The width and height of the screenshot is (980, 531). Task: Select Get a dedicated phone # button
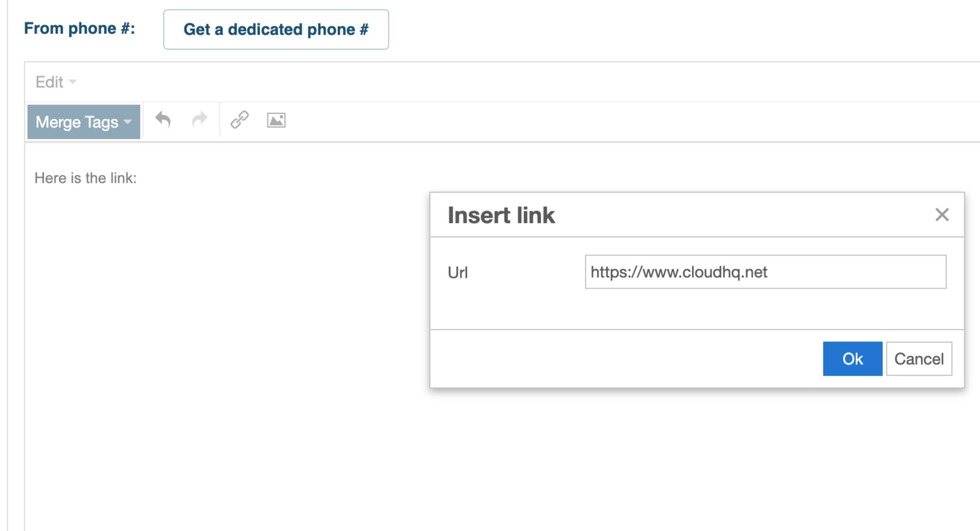click(x=276, y=29)
